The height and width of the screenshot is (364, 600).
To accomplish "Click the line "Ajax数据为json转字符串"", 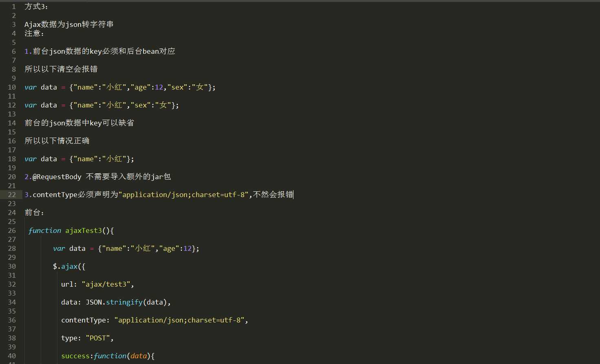I will pyautogui.click(x=69, y=24).
